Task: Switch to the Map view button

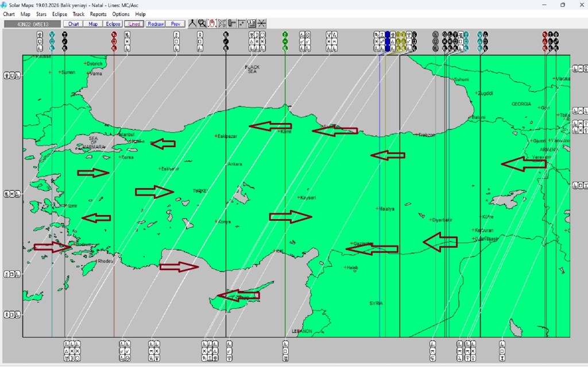Action: point(92,24)
